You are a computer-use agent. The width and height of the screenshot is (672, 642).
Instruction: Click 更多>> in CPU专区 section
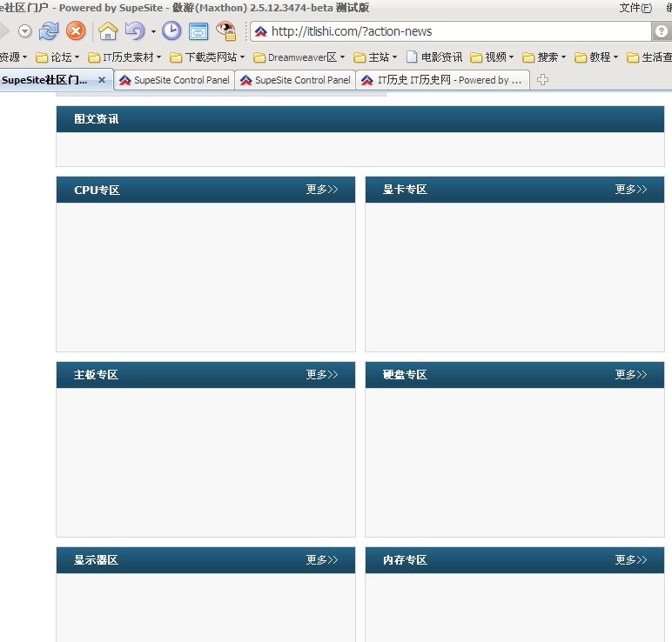tap(322, 190)
